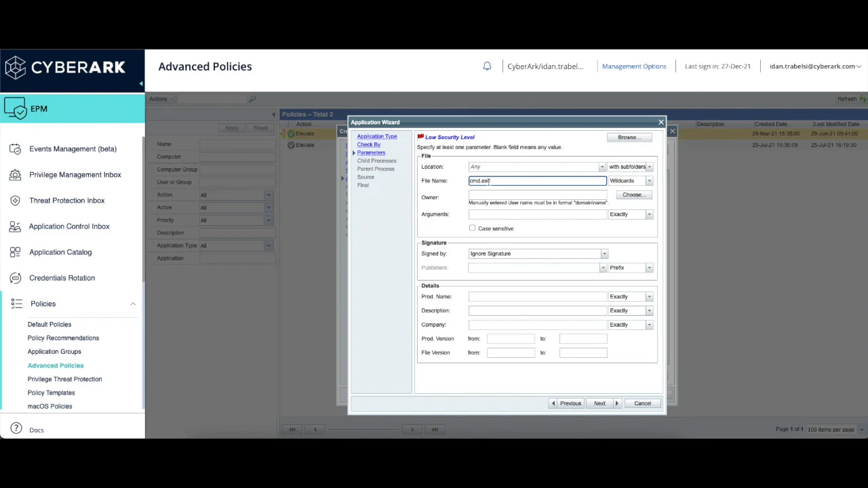The image size is (868, 488).
Task: Click the Docs help icon
Action: (x=16, y=430)
